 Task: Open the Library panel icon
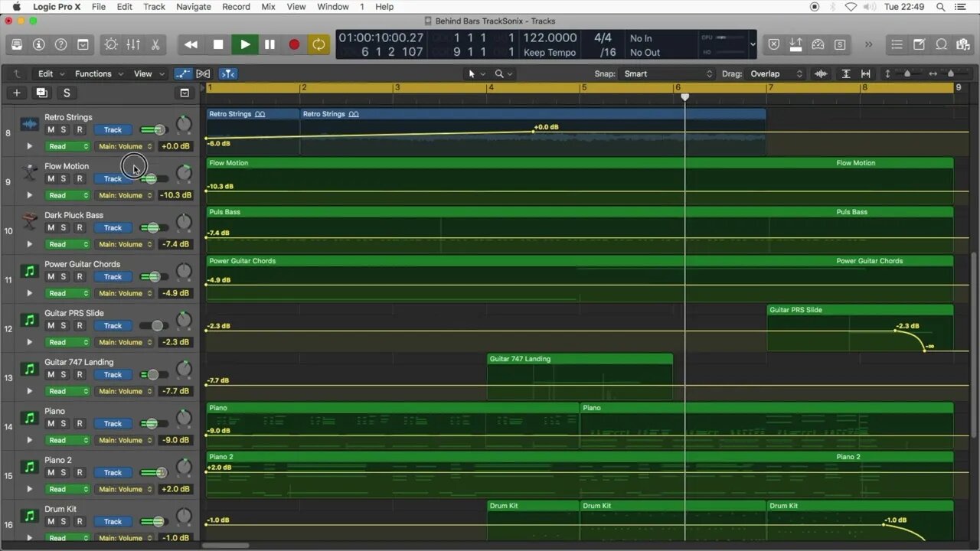tap(17, 44)
